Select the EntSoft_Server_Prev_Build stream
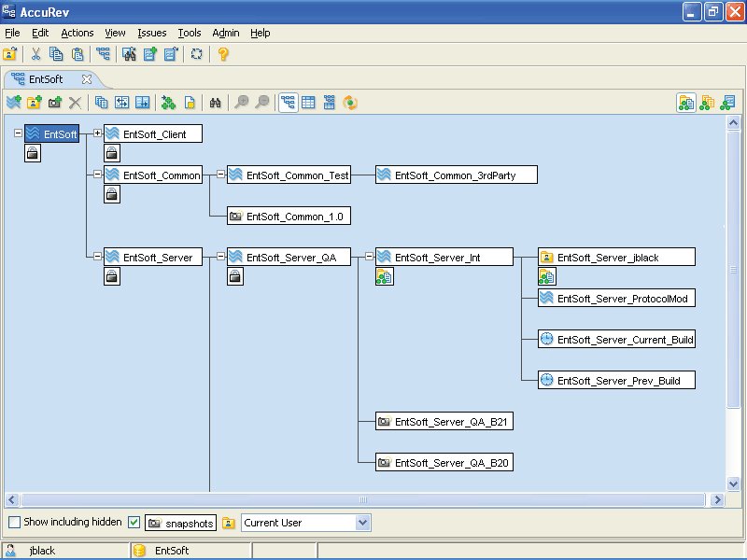747x560 pixels. (616, 380)
